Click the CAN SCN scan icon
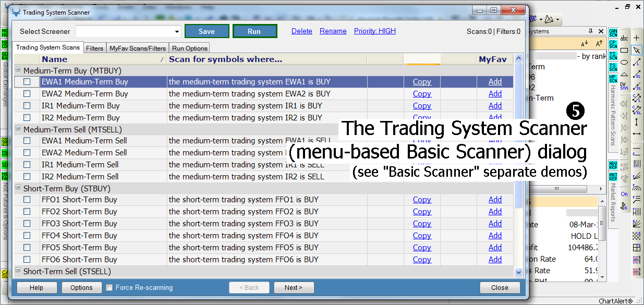The width and height of the screenshot is (644, 305). pyautogui.click(x=613, y=33)
